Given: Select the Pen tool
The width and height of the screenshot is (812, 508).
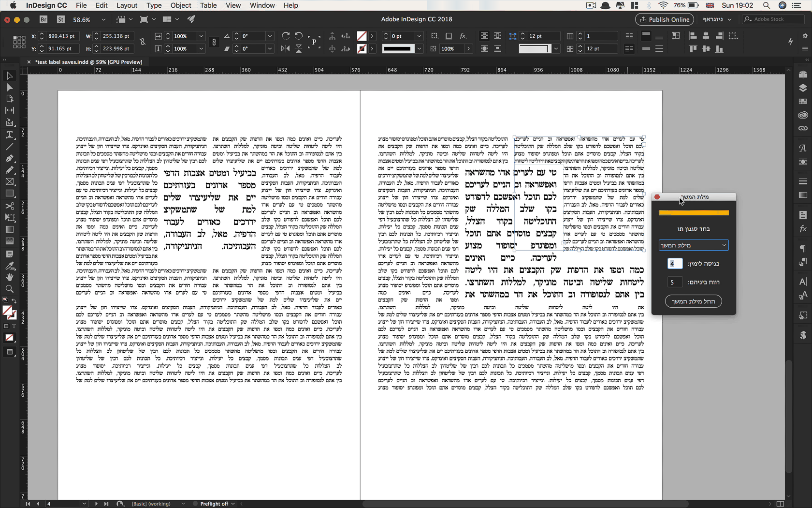Looking at the screenshot, I should coord(9,158).
